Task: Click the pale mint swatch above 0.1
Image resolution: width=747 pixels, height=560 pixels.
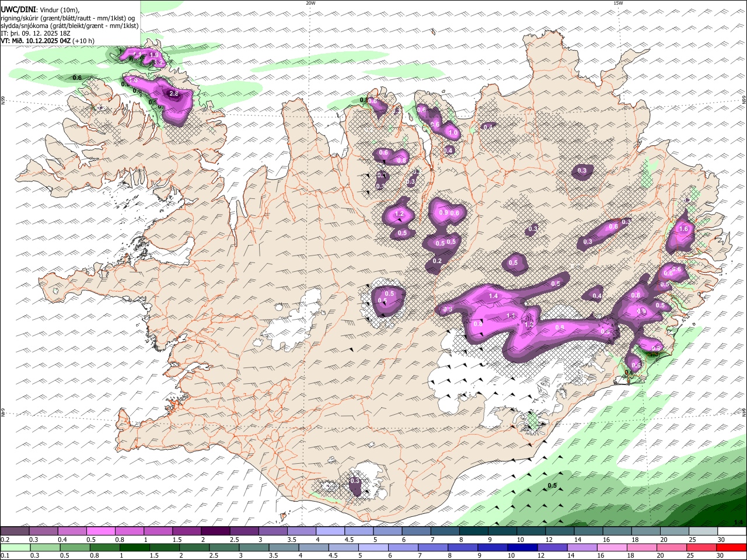Action: 15,548
